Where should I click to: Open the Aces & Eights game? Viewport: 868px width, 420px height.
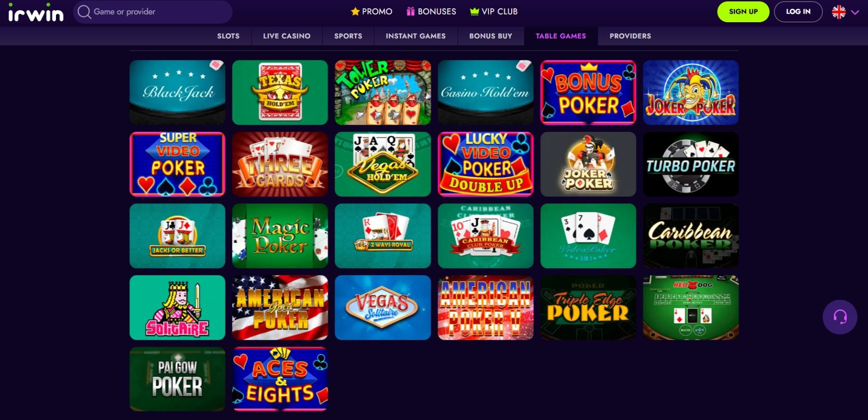[280, 379]
